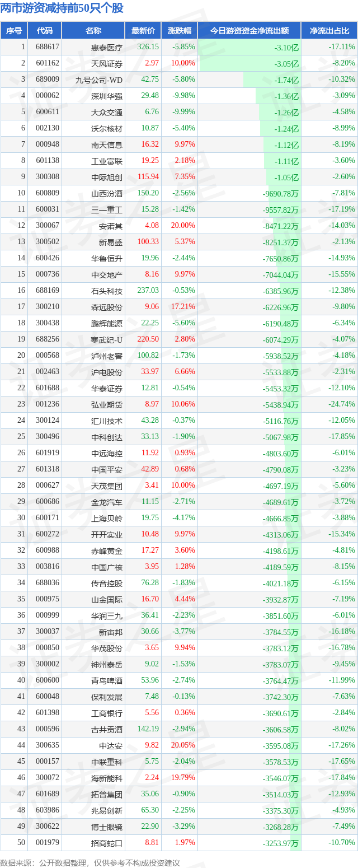Click outflow value -5533.88万
358x868 pixels.
pyautogui.click(x=280, y=372)
